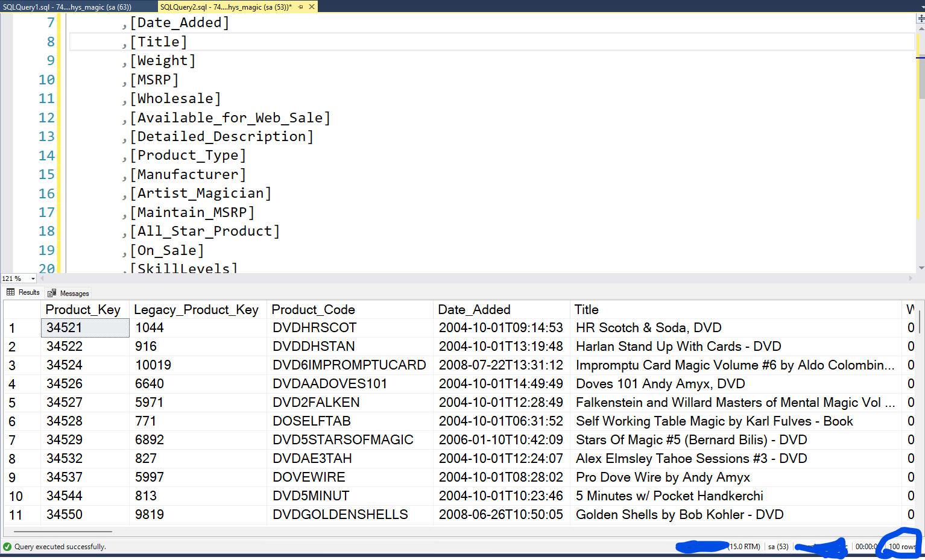Pin the SQLQuery2.sql tab
Screen dimensions: 925x560
click(300, 7)
